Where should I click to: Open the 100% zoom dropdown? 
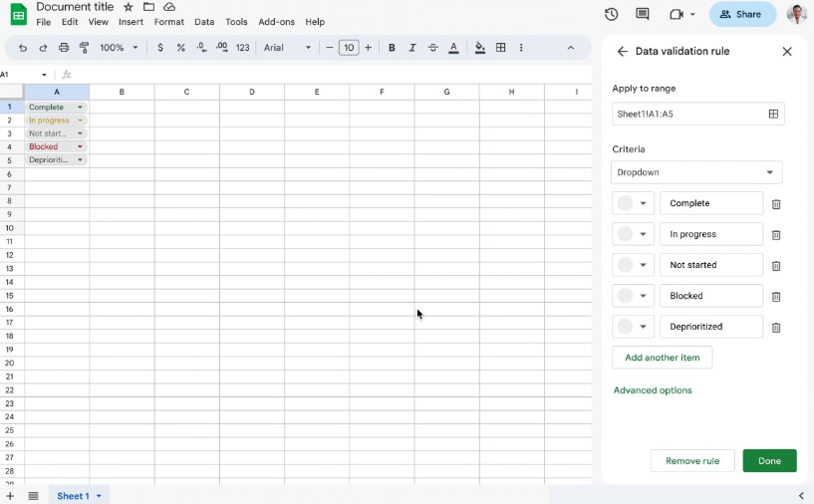tap(119, 48)
